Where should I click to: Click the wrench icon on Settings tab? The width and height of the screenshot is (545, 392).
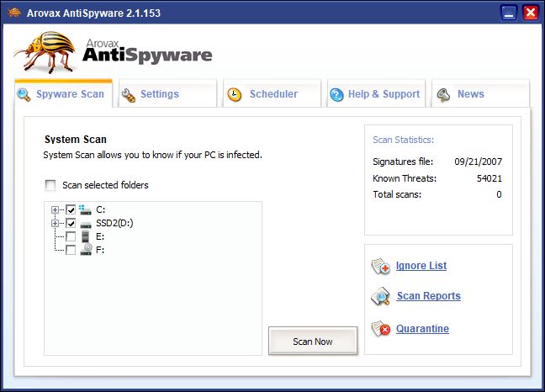[x=128, y=95]
